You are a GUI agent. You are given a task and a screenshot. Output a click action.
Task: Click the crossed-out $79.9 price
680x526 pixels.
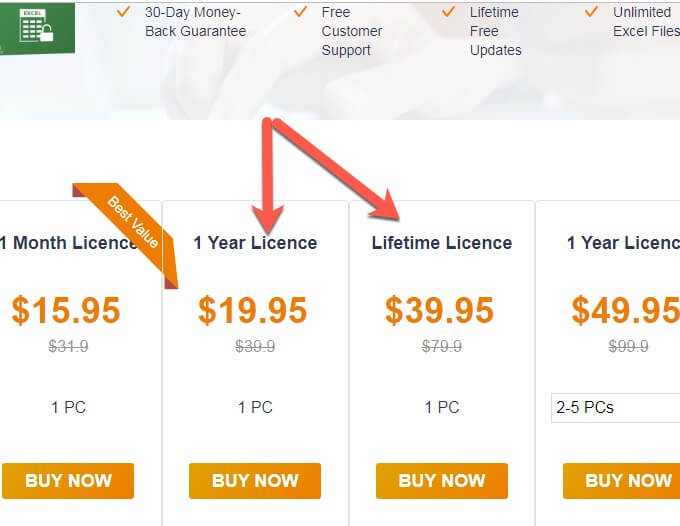click(441, 347)
